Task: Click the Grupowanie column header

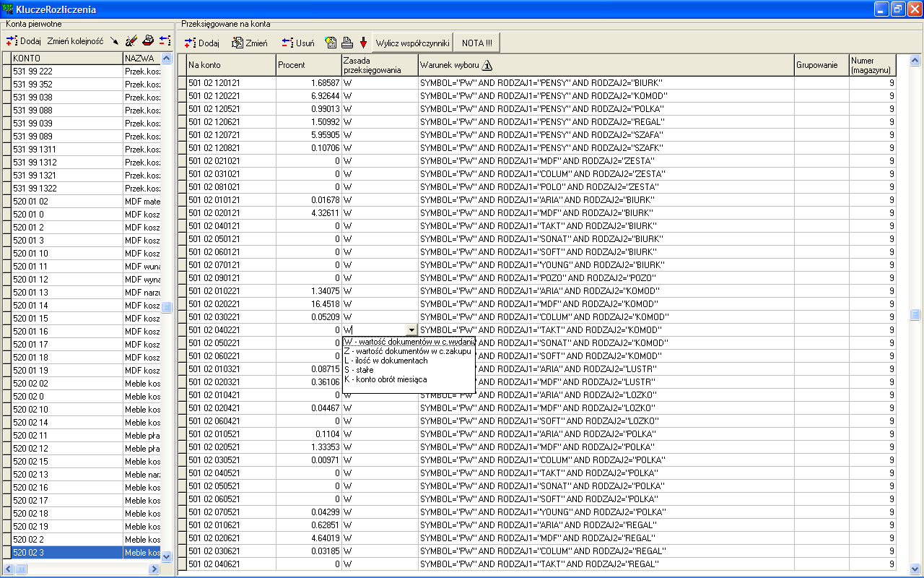Action: [821, 65]
